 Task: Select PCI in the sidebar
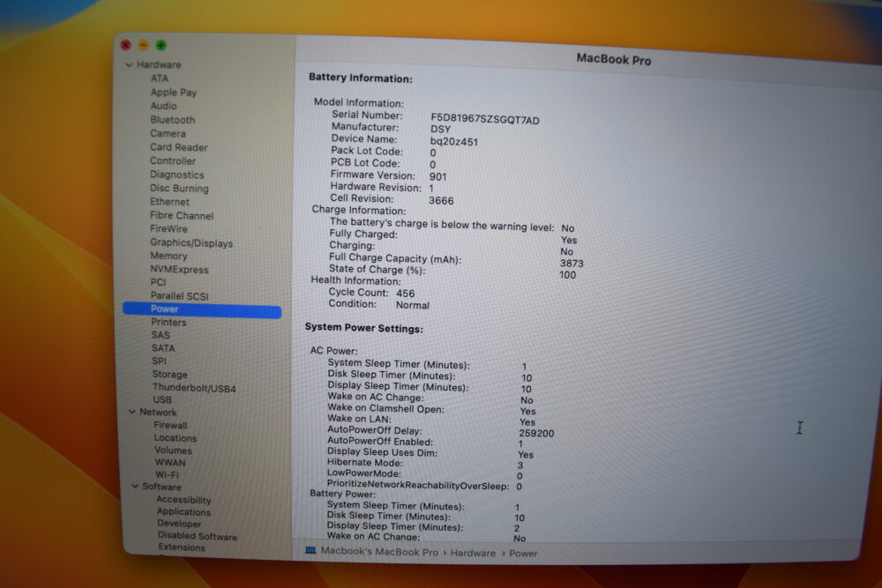[158, 282]
